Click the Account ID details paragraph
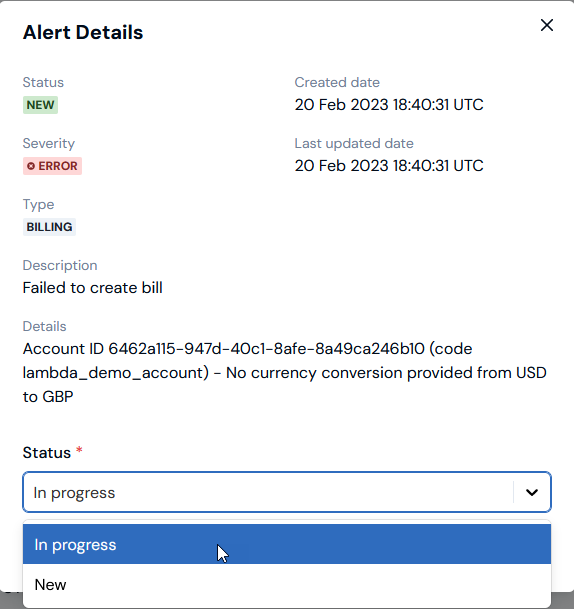The image size is (574, 609). coord(285,372)
